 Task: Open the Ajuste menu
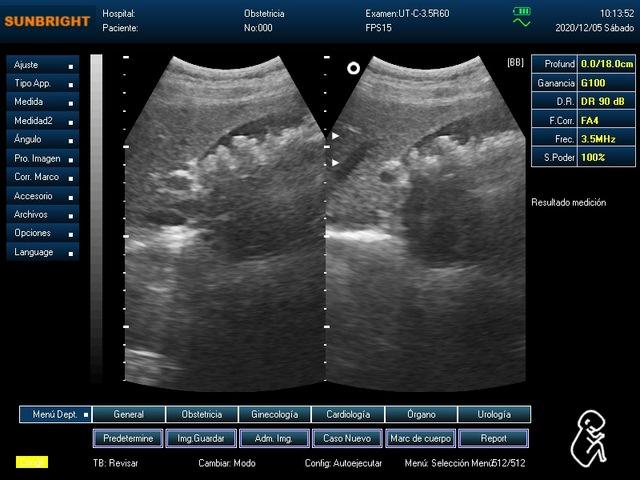[x=43, y=65]
